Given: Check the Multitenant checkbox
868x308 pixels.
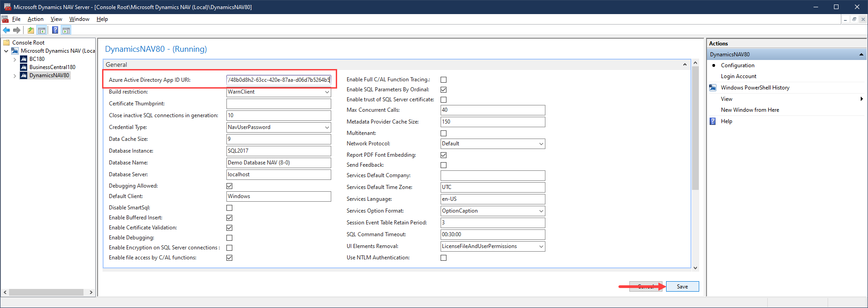Looking at the screenshot, I should [x=444, y=134].
